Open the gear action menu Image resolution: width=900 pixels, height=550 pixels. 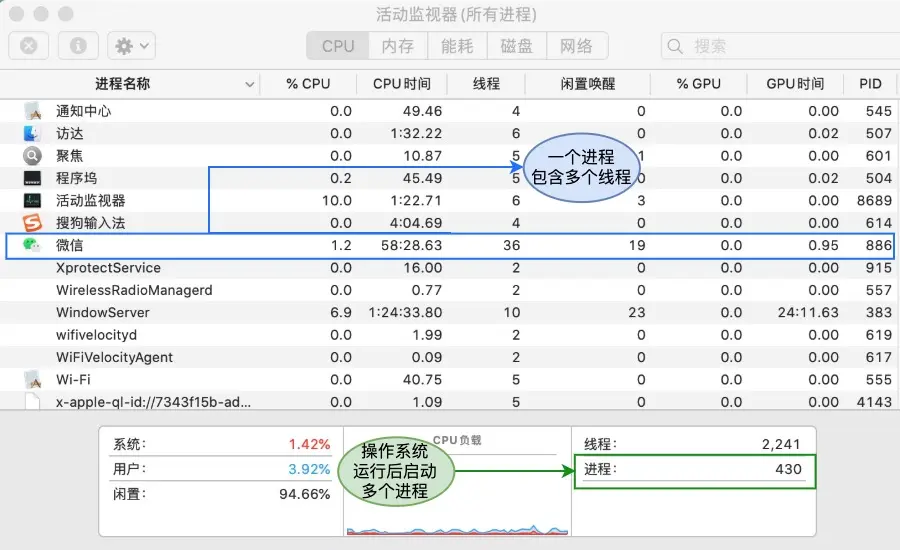click(x=131, y=46)
